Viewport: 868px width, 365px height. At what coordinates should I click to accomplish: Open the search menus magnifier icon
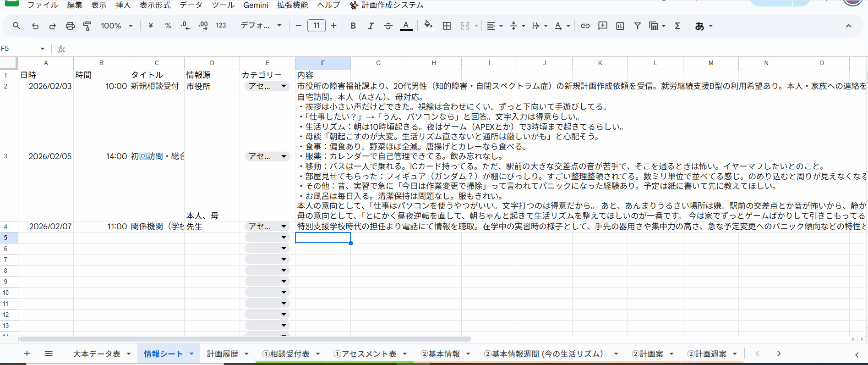16,26
